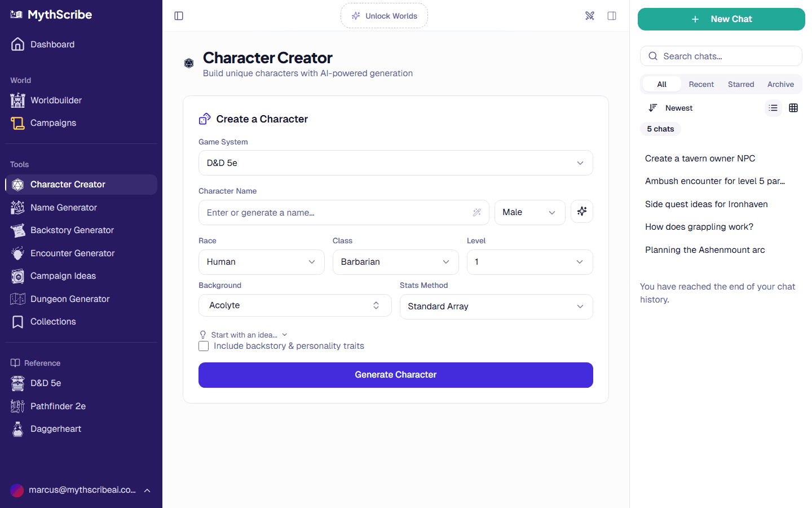The image size is (812, 508).
Task: Switch to the Starred chats tab
Action: [741, 84]
